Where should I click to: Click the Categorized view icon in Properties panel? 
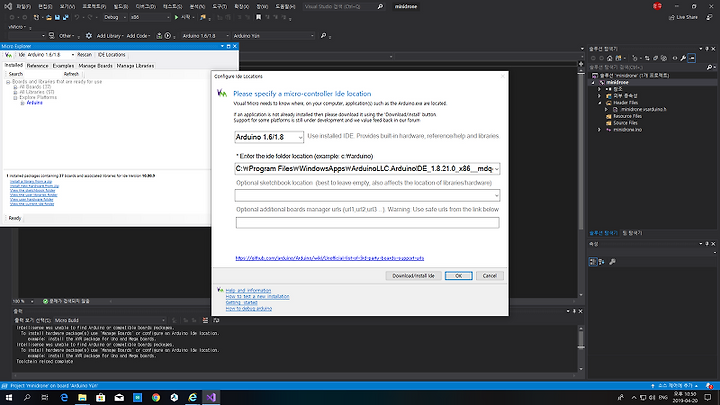coord(593,262)
